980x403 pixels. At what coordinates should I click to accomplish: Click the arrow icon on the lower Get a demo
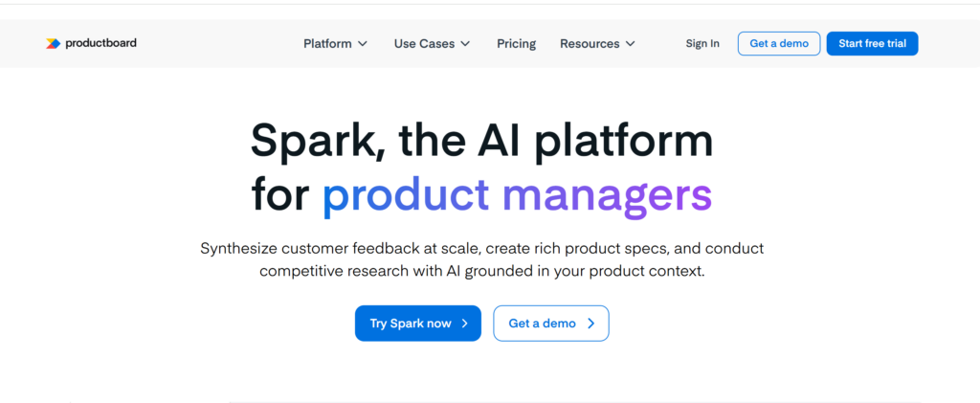point(590,324)
